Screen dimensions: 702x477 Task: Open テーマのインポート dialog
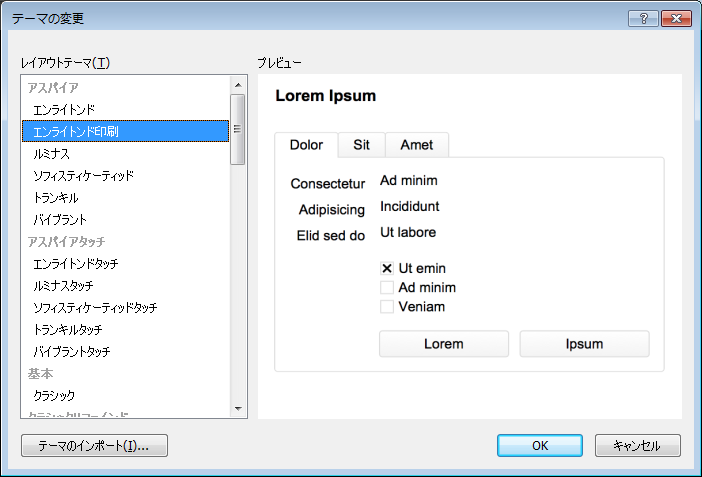click(x=94, y=445)
